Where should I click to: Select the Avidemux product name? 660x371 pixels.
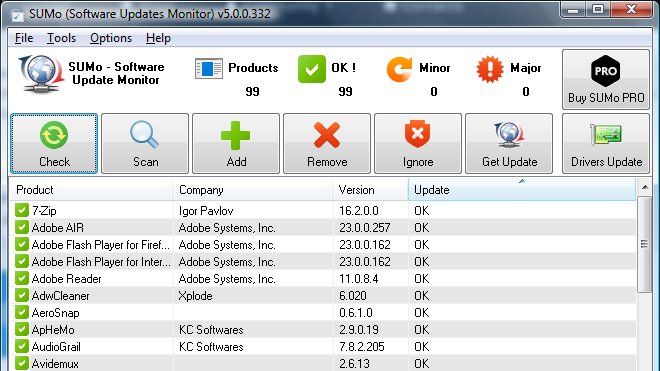coord(55,364)
